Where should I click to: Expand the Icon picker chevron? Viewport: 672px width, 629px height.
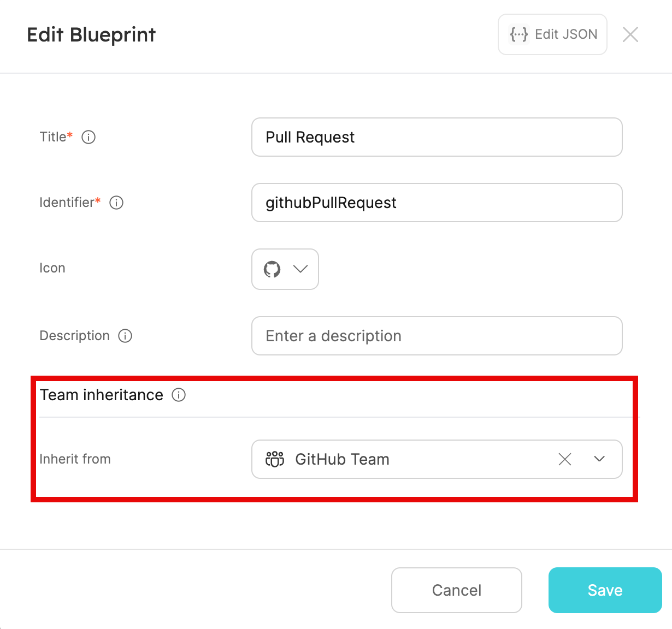(x=300, y=269)
